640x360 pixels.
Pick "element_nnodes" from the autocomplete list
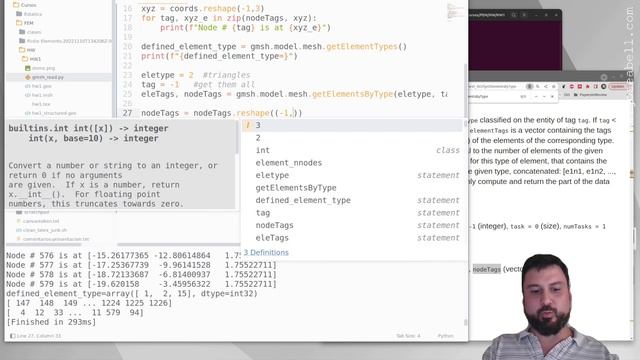click(x=353, y=163)
